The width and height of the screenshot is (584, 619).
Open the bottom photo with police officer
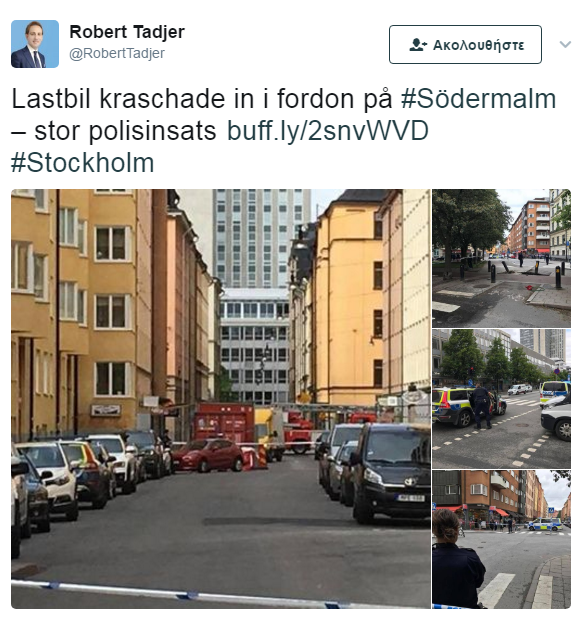[x=501, y=539]
